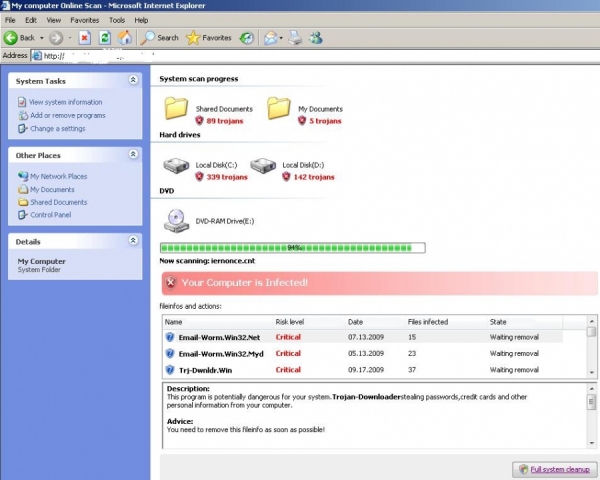Click the My Documents folder icon in scan area

(279, 108)
